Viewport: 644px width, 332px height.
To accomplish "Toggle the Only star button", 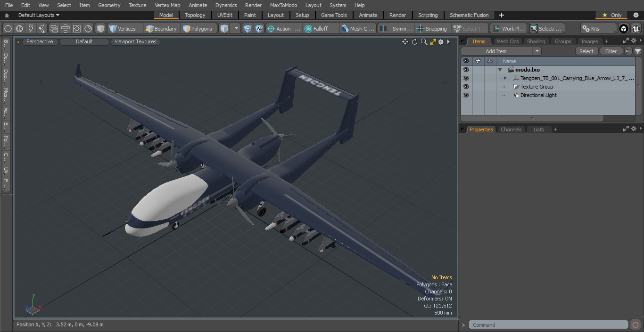I will pyautogui.click(x=611, y=15).
